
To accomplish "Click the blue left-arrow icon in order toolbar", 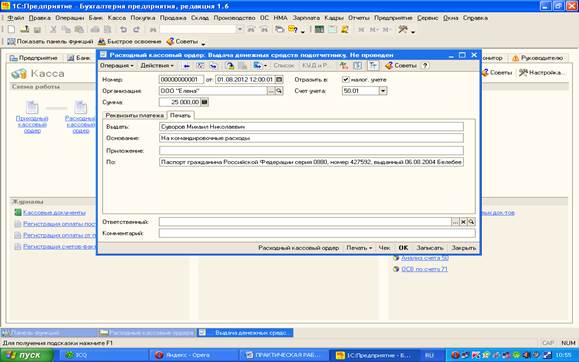I will pyautogui.click(x=187, y=66).
